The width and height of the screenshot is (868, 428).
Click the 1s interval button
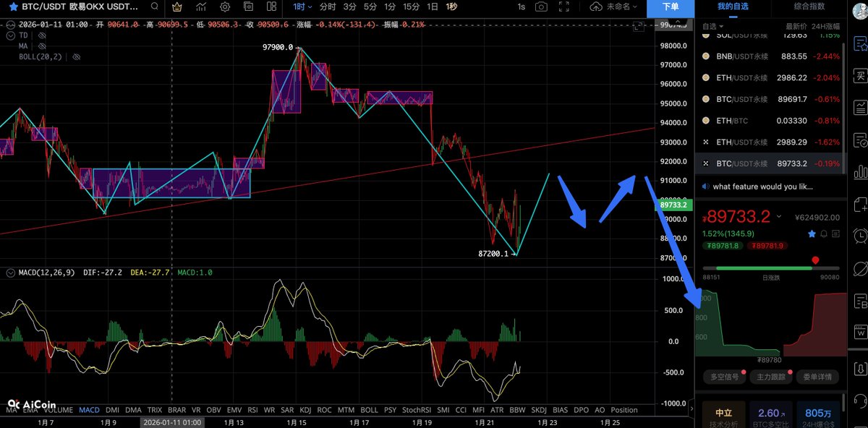coord(522,7)
